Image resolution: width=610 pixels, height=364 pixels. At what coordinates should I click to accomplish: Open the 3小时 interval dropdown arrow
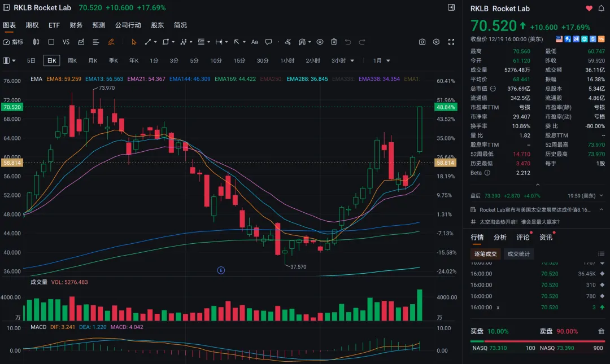coord(352,61)
